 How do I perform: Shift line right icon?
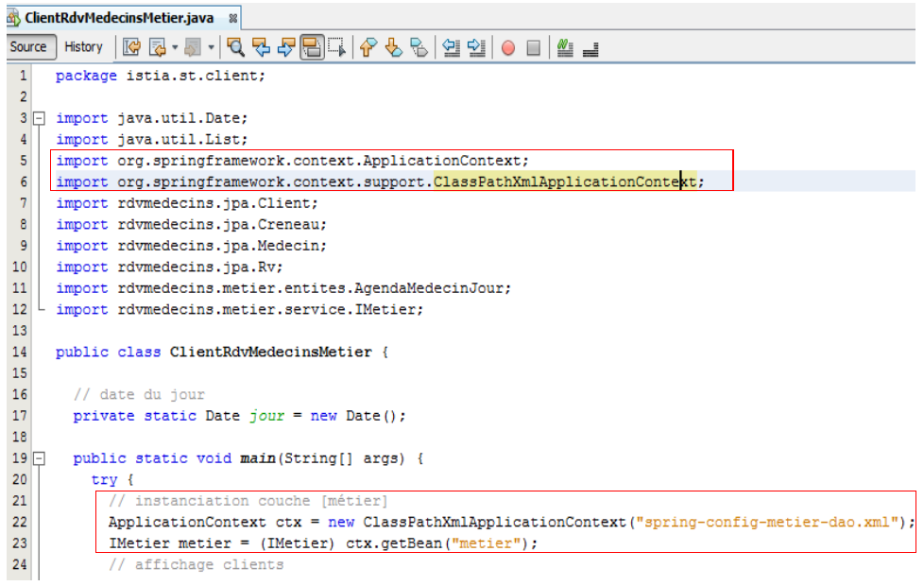tap(476, 47)
